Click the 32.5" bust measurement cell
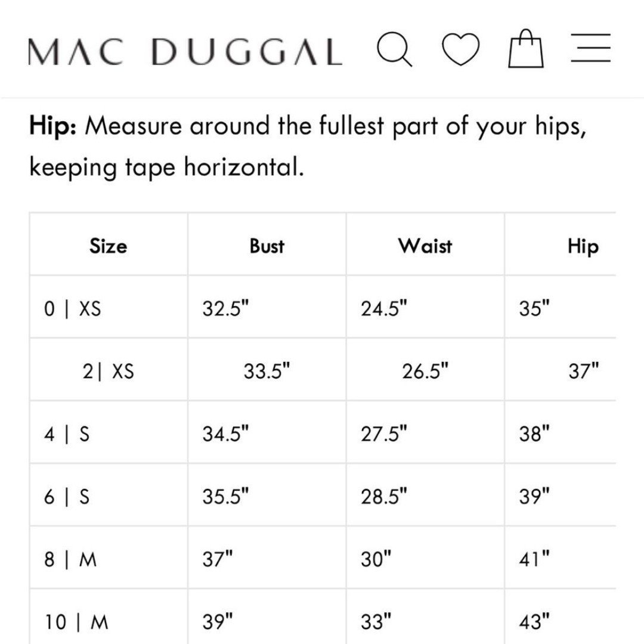 (x=267, y=307)
